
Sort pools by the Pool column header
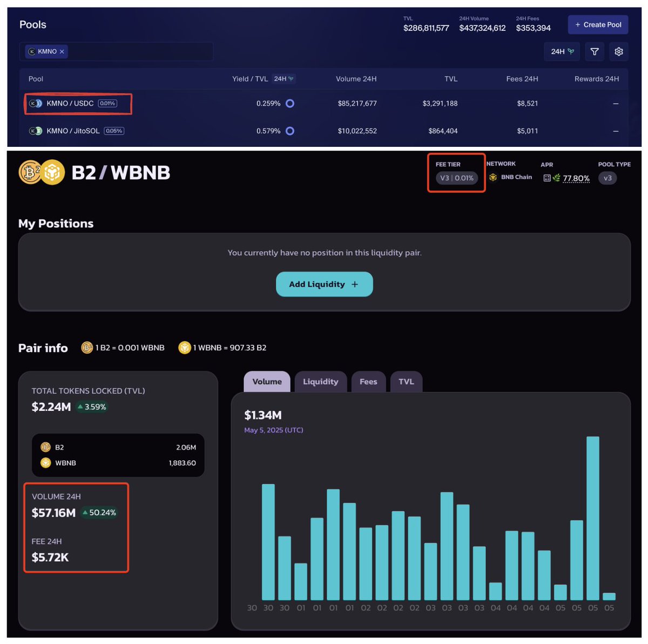point(36,79)
